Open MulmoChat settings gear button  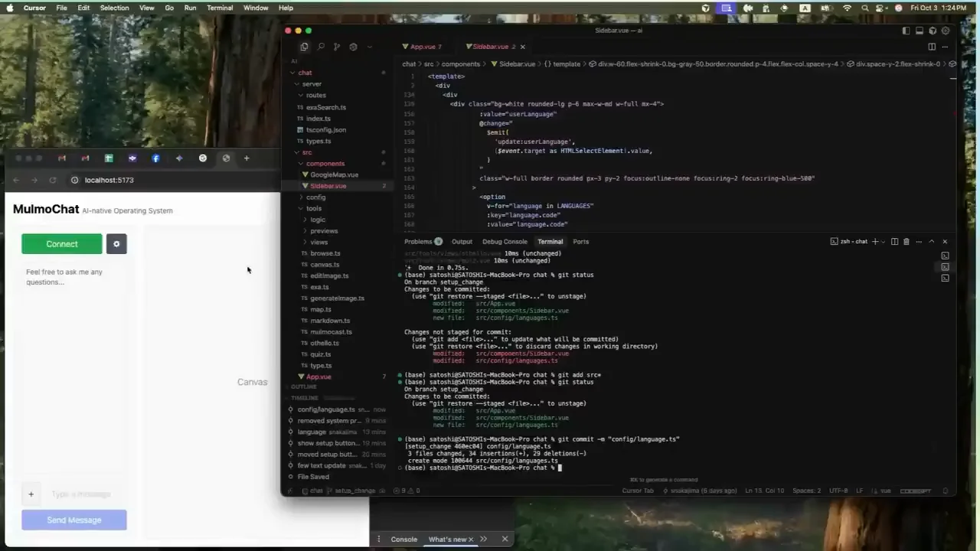click(116, 244)
